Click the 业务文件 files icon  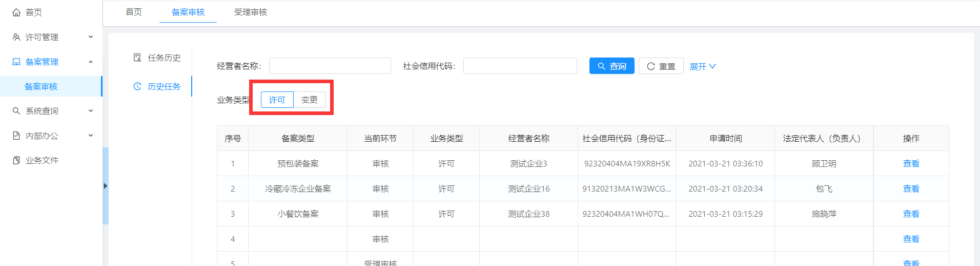tap(16, 160)
